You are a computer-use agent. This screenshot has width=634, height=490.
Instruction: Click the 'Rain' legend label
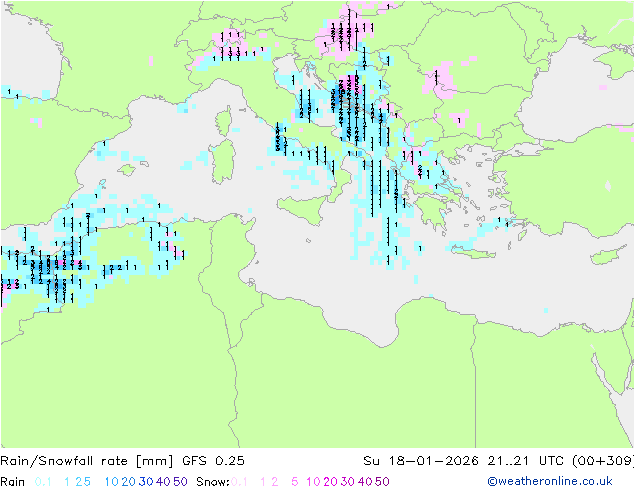(x=13, y=482)
